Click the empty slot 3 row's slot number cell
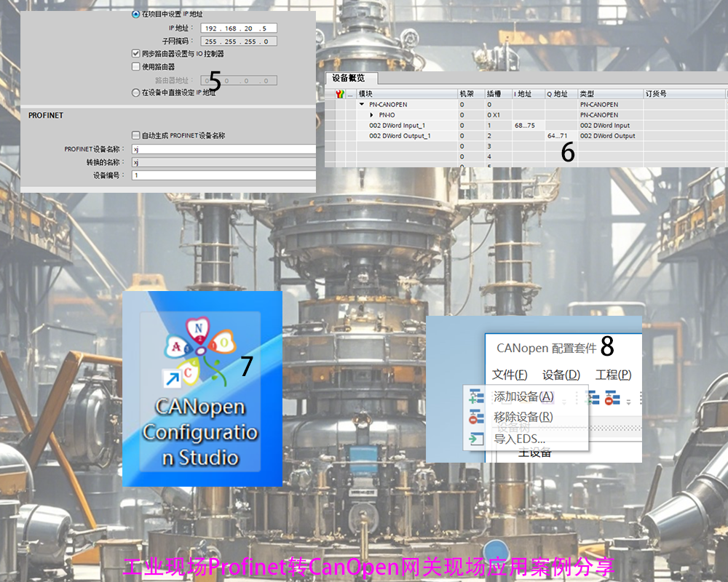Viewport: 728px width, 582px height. [498, 146]
